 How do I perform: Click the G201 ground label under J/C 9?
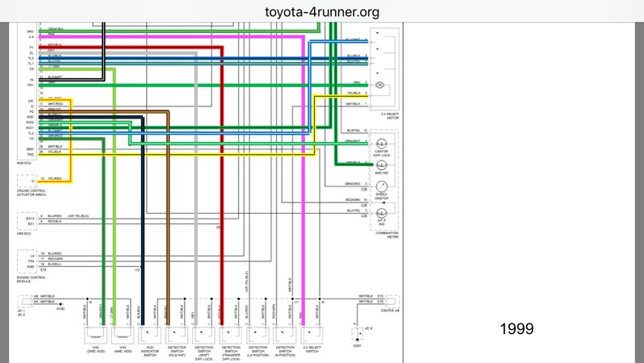tap(357, 346)
